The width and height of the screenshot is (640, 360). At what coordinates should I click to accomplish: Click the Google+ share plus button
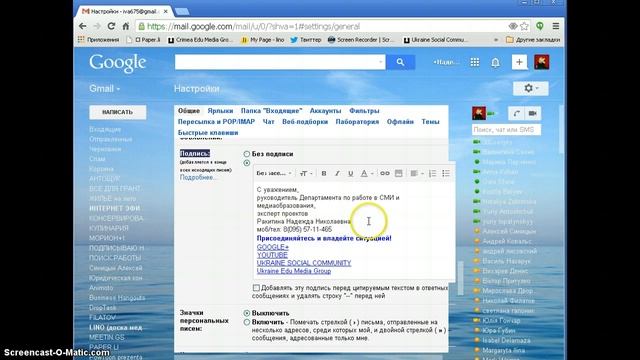(x=519, y=62)
